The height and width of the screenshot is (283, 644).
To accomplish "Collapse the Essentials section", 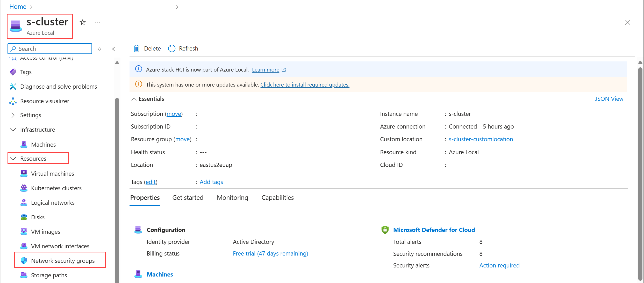I will pyautogui.click(x=134, y=99).
